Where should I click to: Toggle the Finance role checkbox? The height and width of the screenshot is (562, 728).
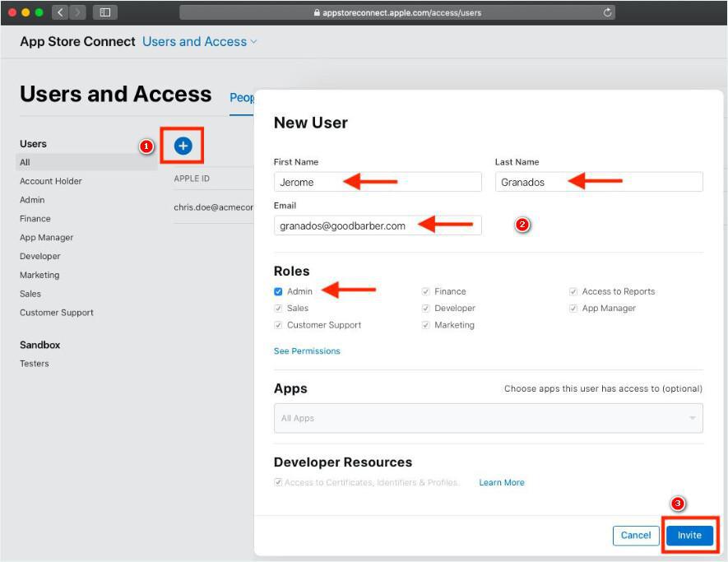click(426, 291)
